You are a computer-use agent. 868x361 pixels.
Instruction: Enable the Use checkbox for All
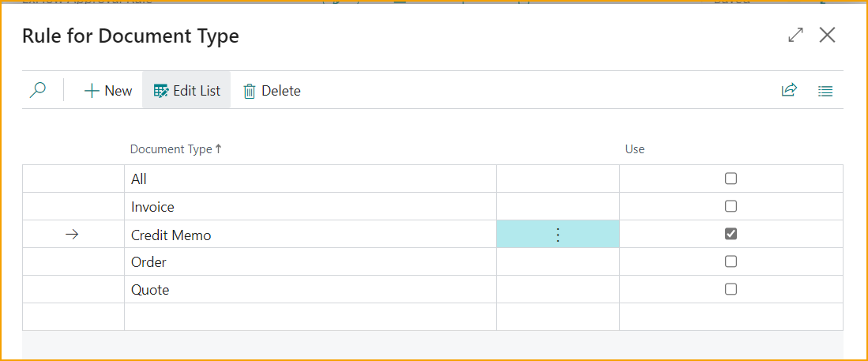[731, 179]
